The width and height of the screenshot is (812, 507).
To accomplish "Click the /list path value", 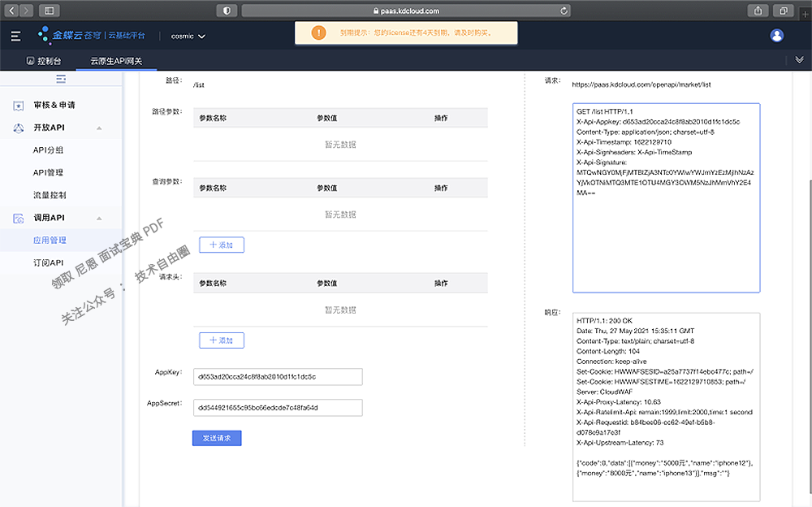I will coord(199,85).
